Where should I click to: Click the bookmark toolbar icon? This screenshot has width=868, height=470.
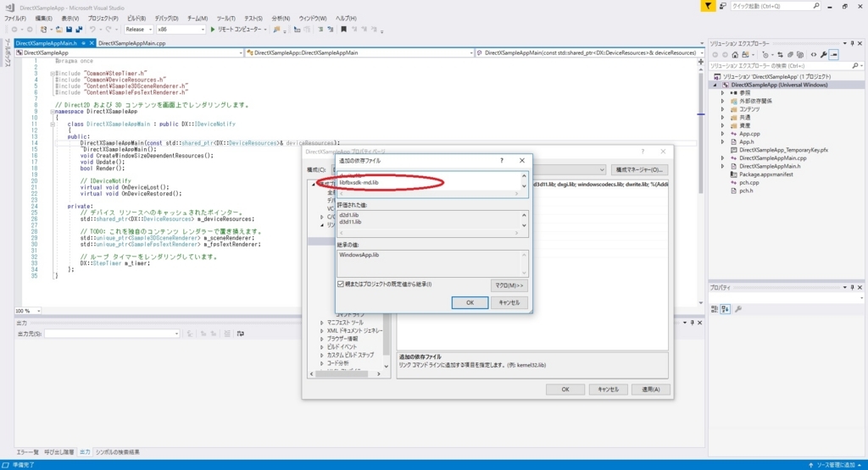tap(344, 30)
